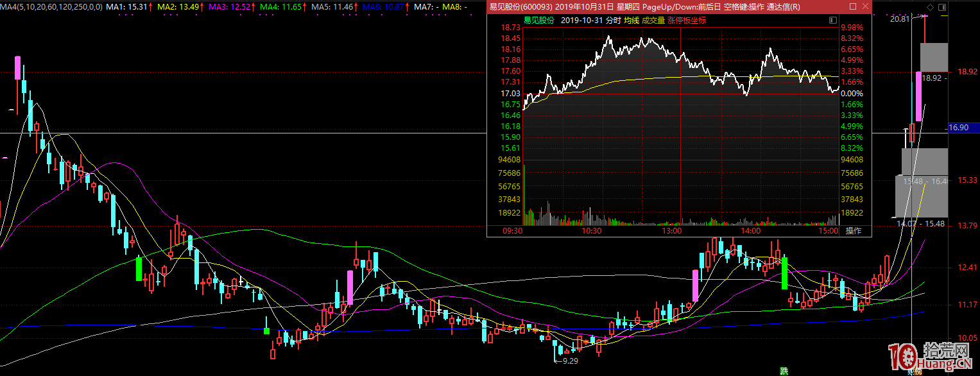Viewport: 980px width, 376px height.
Task: Click the green 易见股份 stock name in popup
Action: (538, 20)
